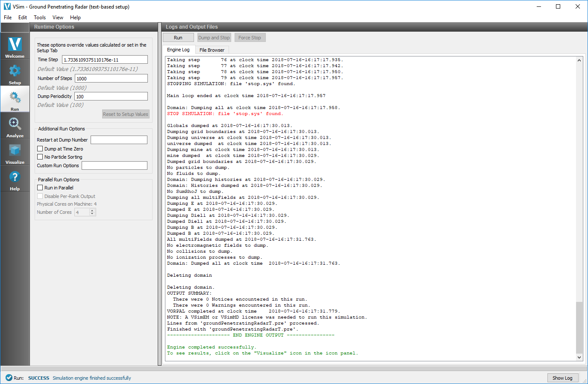Image resolution: width=588 pixels, height=384 pixels.
Task: Click the Time Step input field
Action: [105, 60]
